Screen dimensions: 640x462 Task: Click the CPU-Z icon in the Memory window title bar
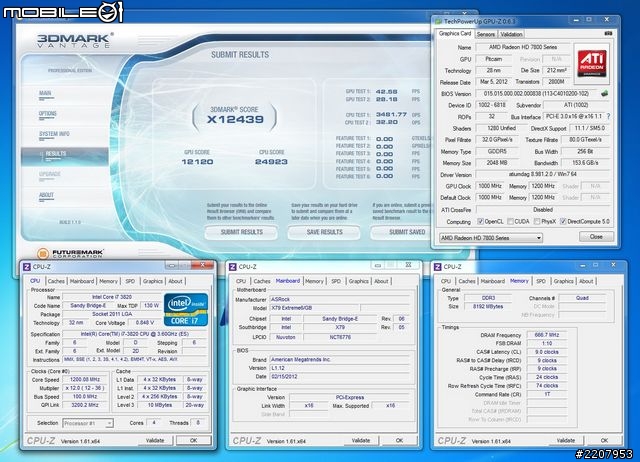pyautogui.click(x=438, y=267)
